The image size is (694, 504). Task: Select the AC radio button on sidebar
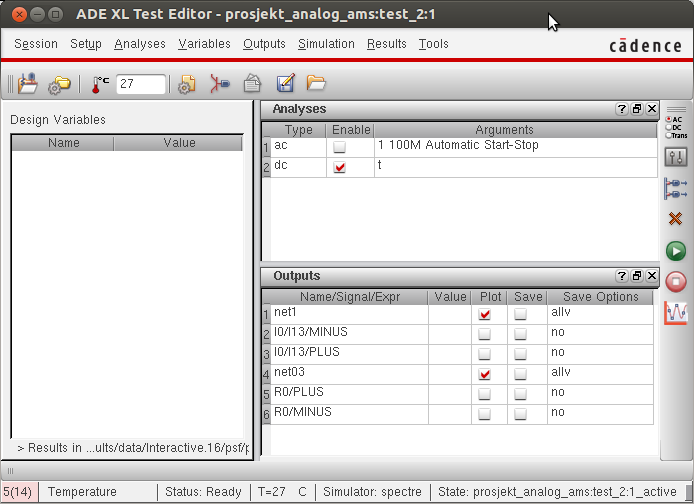pyautogui.click(x=668, y=119)
